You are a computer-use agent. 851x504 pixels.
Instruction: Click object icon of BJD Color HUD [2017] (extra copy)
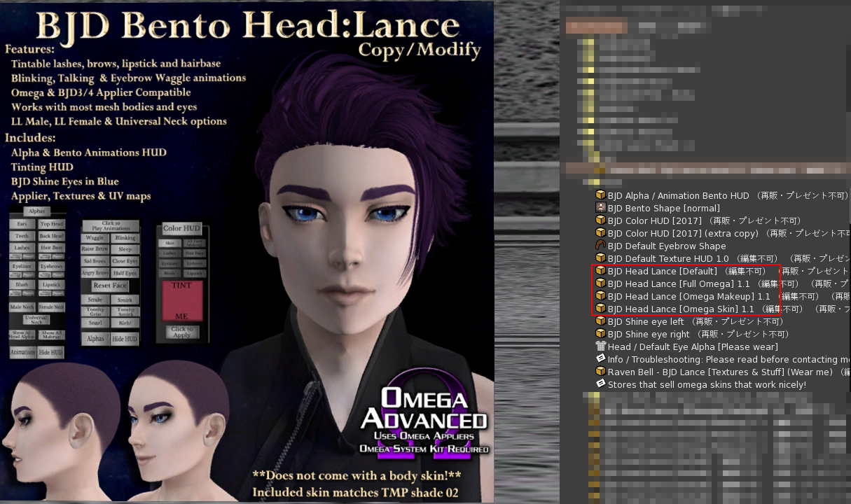pos(600,233)
